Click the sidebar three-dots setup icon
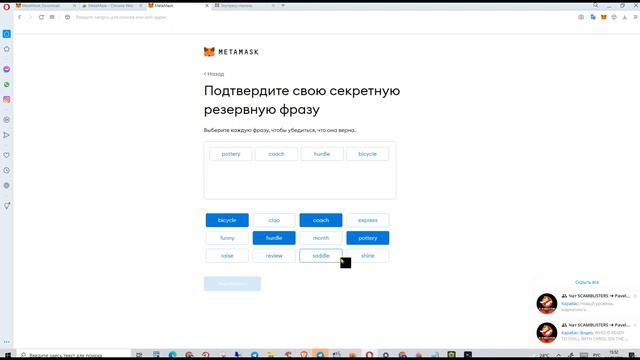The height and width of the screenshot is (360, 640). click(7, 342)
